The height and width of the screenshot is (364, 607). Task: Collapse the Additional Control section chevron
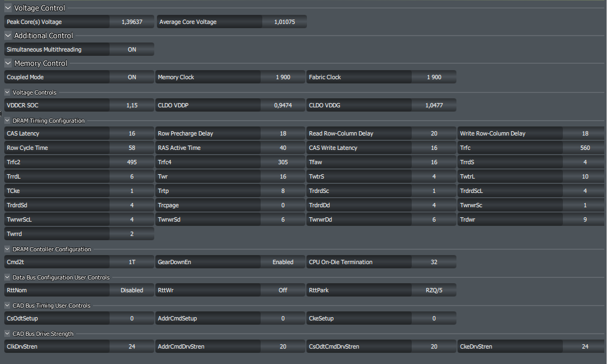[x=7, y=36]
